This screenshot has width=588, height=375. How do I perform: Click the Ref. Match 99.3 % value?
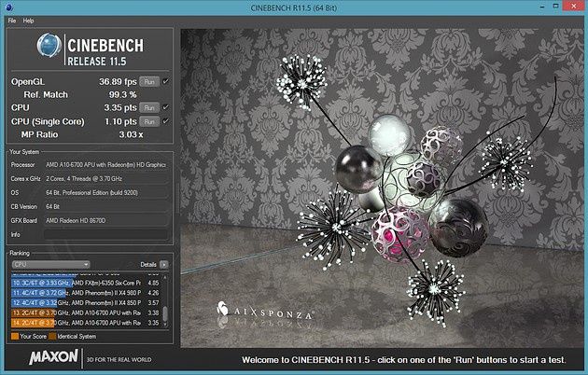(122, 95)
